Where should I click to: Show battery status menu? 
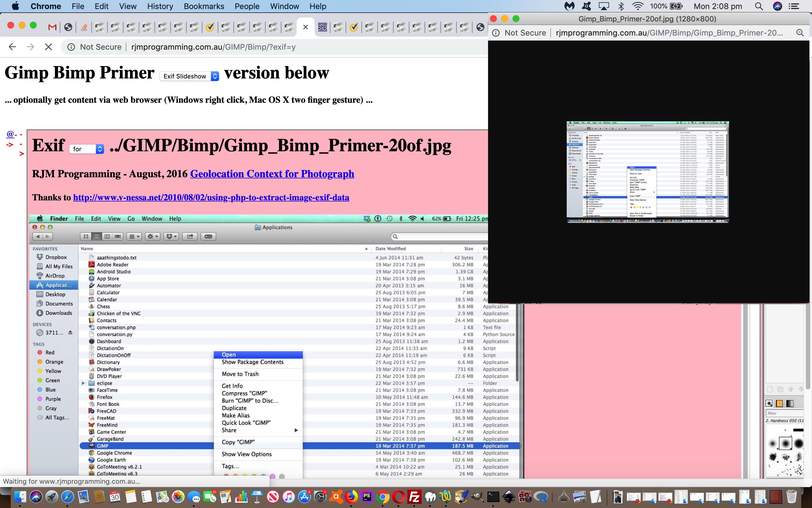(667, 6)
